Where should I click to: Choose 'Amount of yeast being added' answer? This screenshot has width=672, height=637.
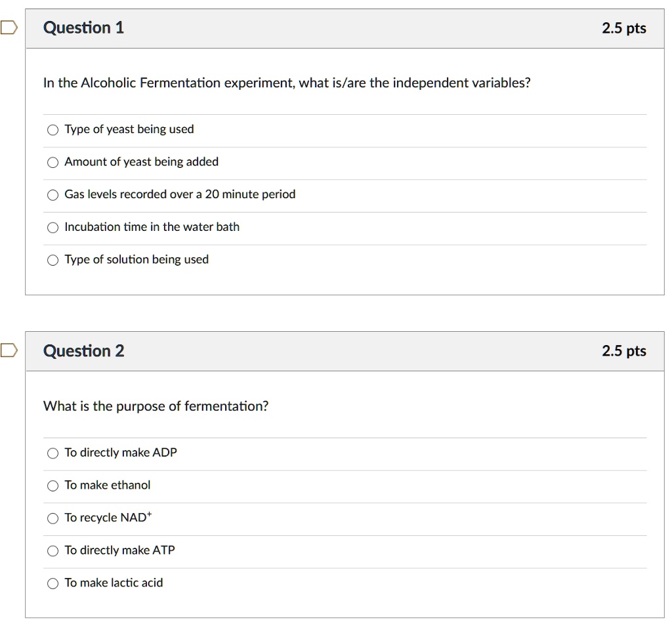click(53, 163)
